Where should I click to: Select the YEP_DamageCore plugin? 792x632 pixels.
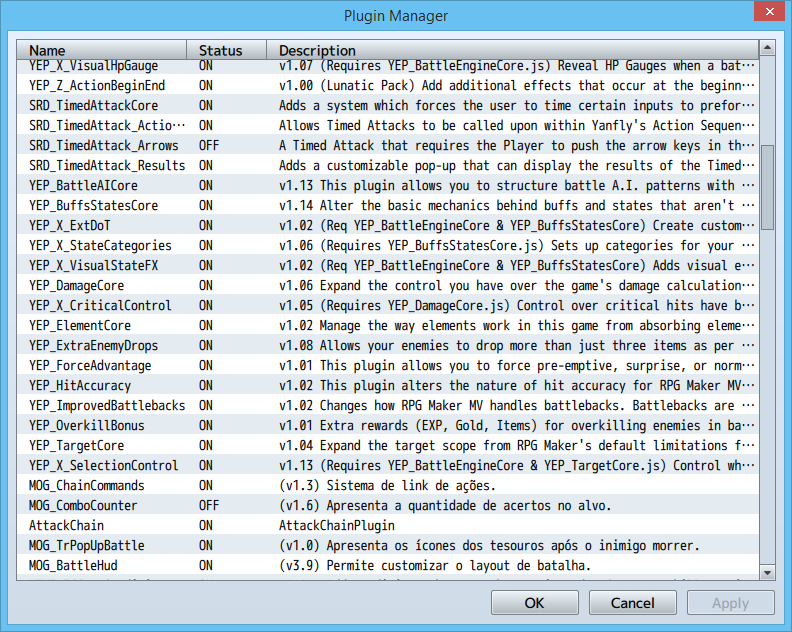(387, 285)
